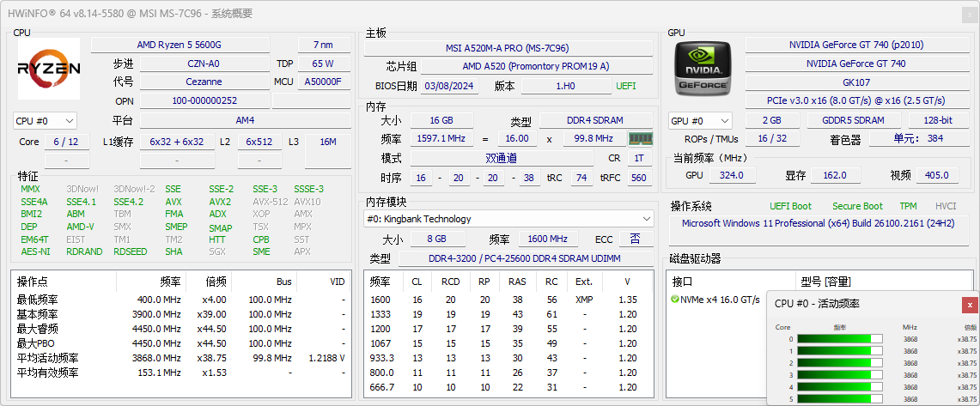
Task: Click the green checkmark beside NVMe x4
Action: click(x=675, y=300)
